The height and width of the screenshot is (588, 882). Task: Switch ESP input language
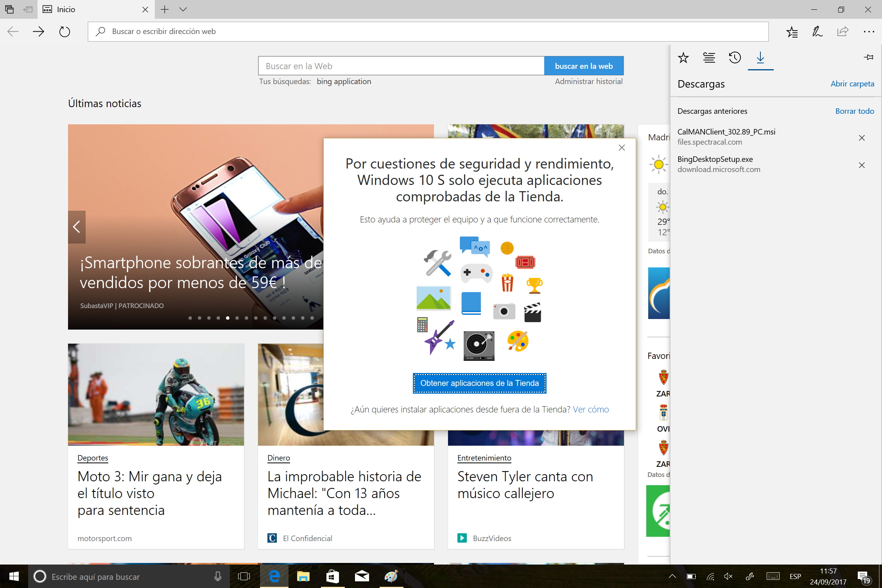pyautogui.click(x=795, y=576)
